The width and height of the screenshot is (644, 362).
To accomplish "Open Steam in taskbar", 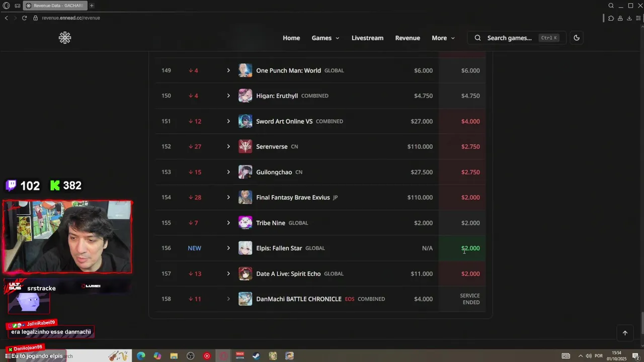I will point(256,356).
